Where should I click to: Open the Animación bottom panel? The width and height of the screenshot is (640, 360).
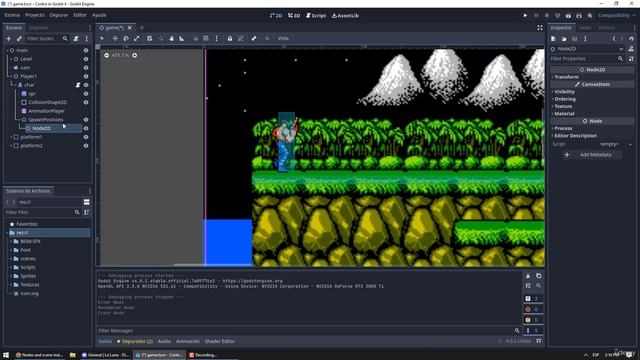coord(188,341)
